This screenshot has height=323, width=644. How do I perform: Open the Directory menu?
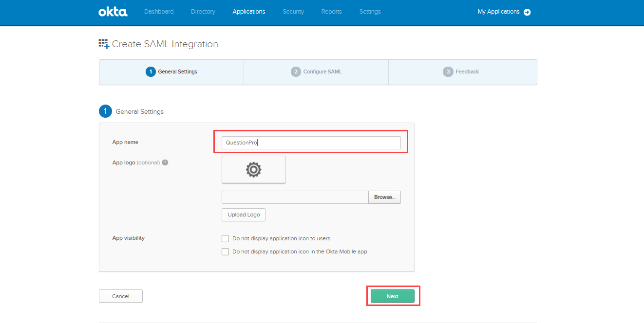(x=203, y=12)
